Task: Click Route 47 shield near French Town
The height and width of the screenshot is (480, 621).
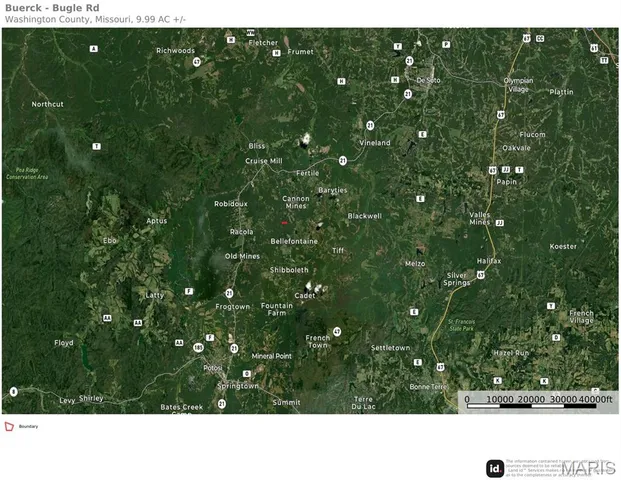Action: (x=337, y=331)
